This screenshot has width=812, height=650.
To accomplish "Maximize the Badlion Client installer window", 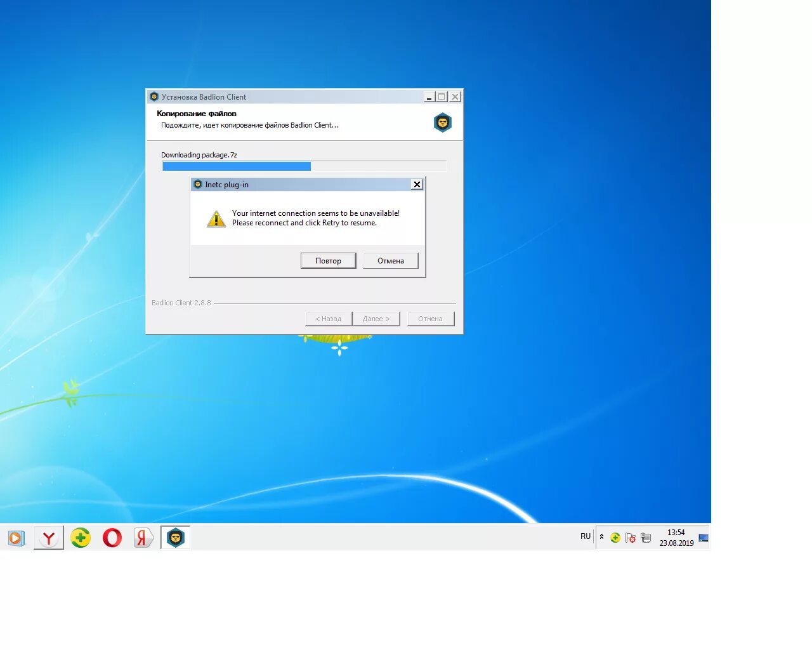I will 442,97.
